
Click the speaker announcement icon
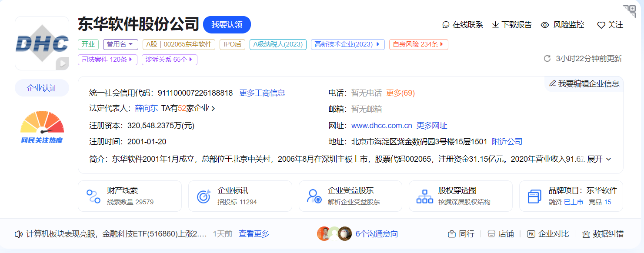[18, 234]
